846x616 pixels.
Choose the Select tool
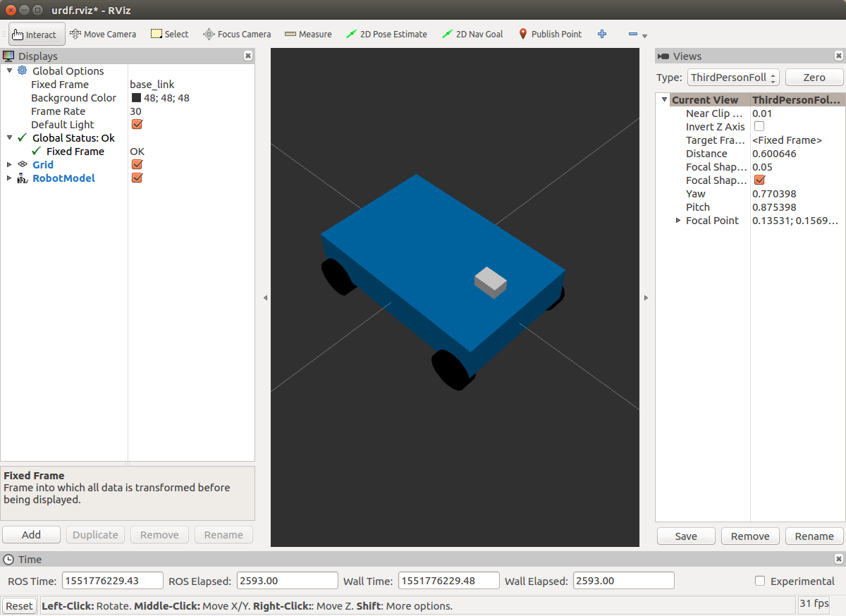[169, 34]
